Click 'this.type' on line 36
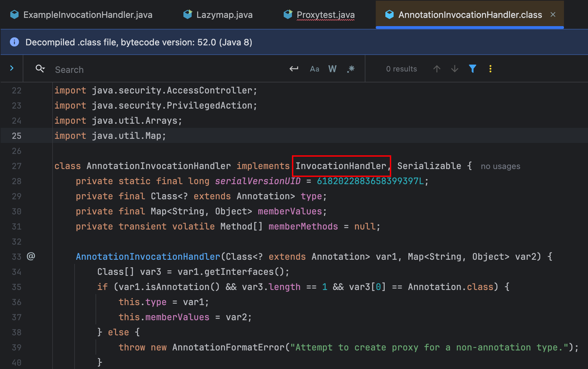Image resolution: width=588 pixels, height=369 pixels. click(x=143, y=302)
